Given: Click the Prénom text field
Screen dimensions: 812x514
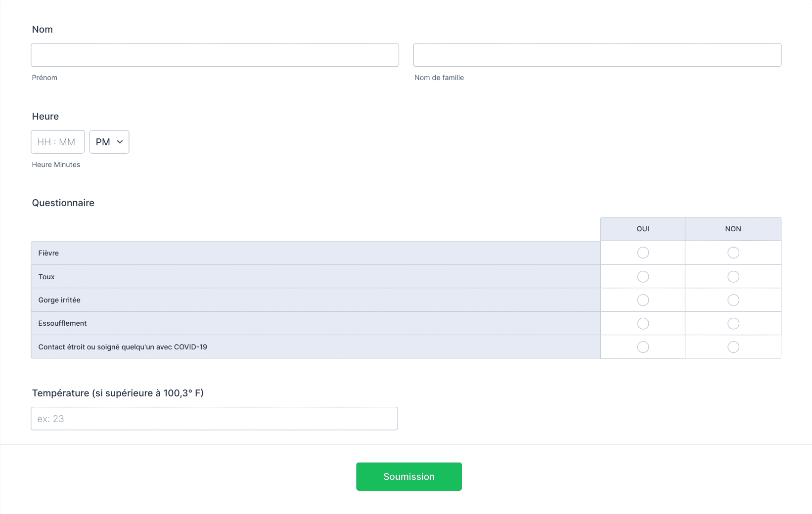Looking at the screenshot, I should [215, 55].
